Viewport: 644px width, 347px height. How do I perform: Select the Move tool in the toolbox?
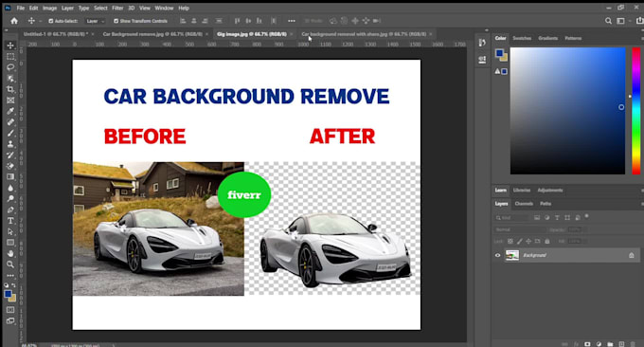(10, 46)
